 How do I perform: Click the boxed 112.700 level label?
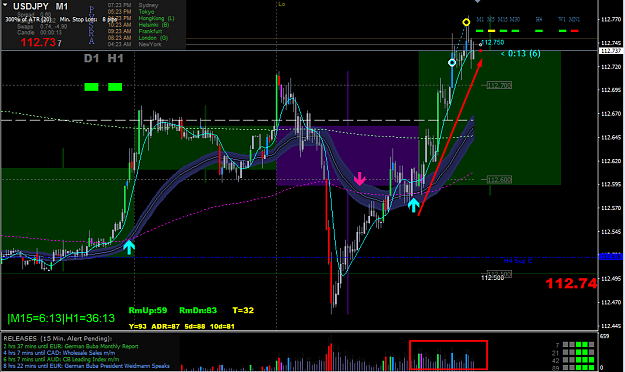(499, 85)
